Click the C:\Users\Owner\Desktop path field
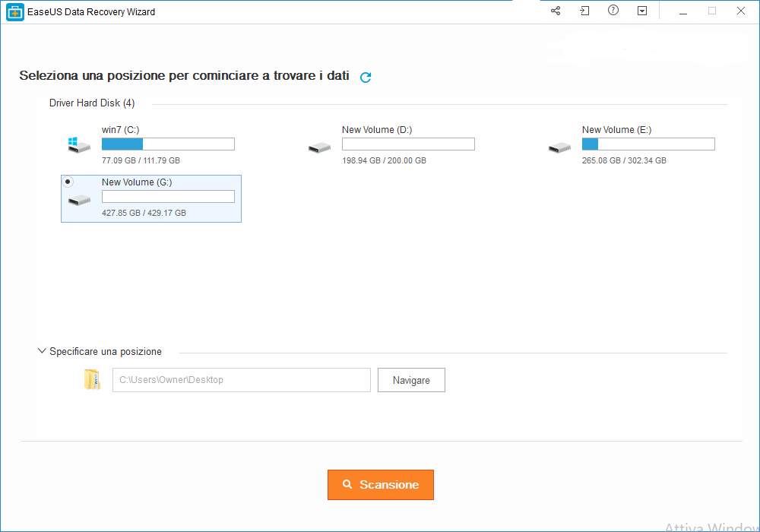 (x=241, y=380)
